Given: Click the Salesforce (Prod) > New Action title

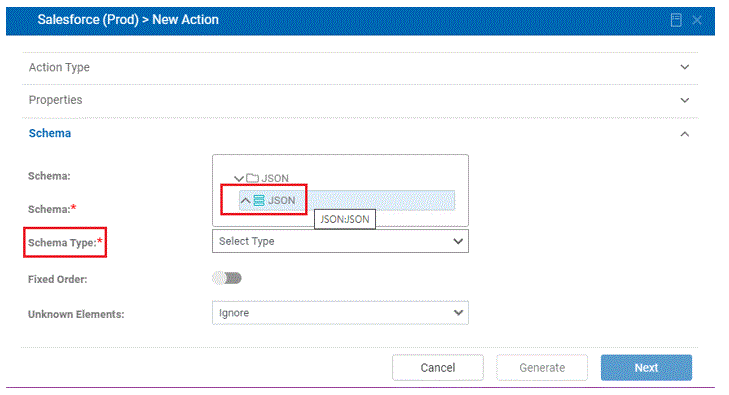Looking at the screenshot, I should tap(128, 20).
